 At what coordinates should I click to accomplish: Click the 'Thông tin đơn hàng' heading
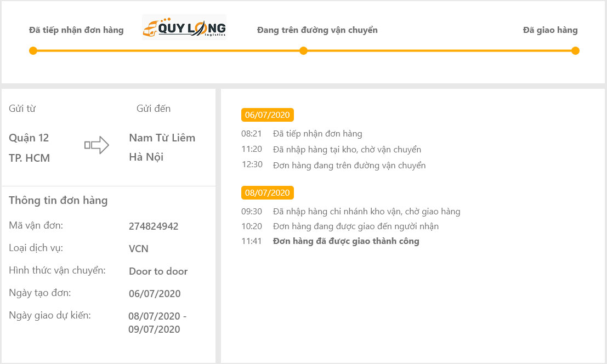tap(59, 201)
